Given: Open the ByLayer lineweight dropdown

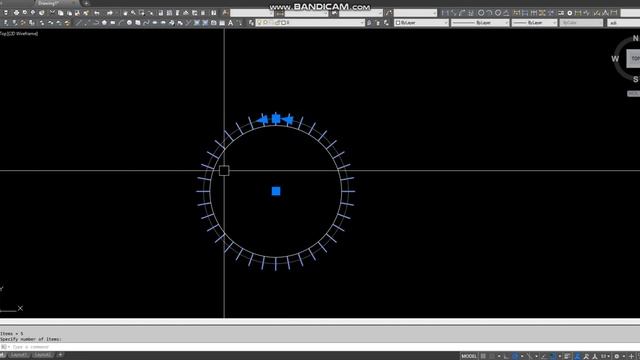Looking at the screenshot, I should pyautogui.click(x=534, y=23).
